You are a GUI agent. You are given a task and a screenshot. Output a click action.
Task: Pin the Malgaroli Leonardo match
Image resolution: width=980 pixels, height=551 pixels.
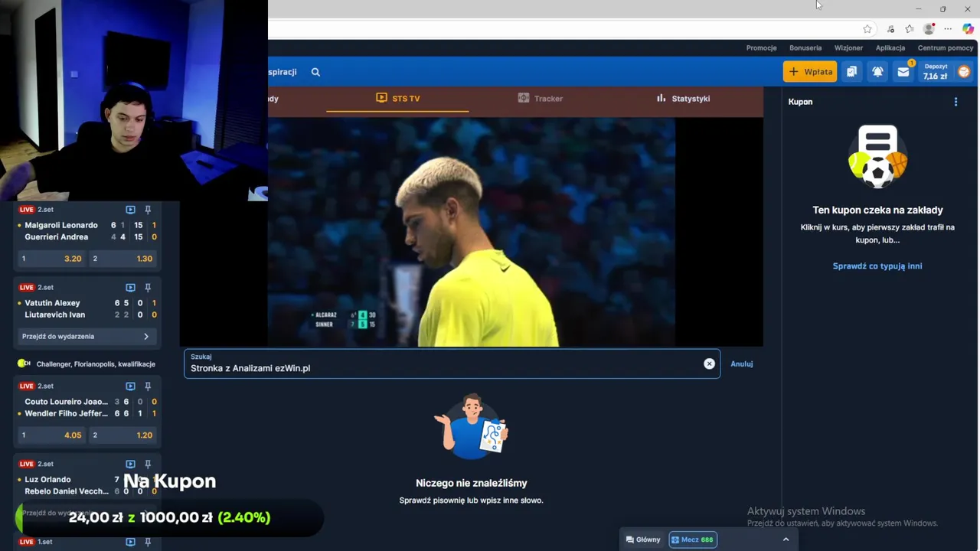point(148,210)
